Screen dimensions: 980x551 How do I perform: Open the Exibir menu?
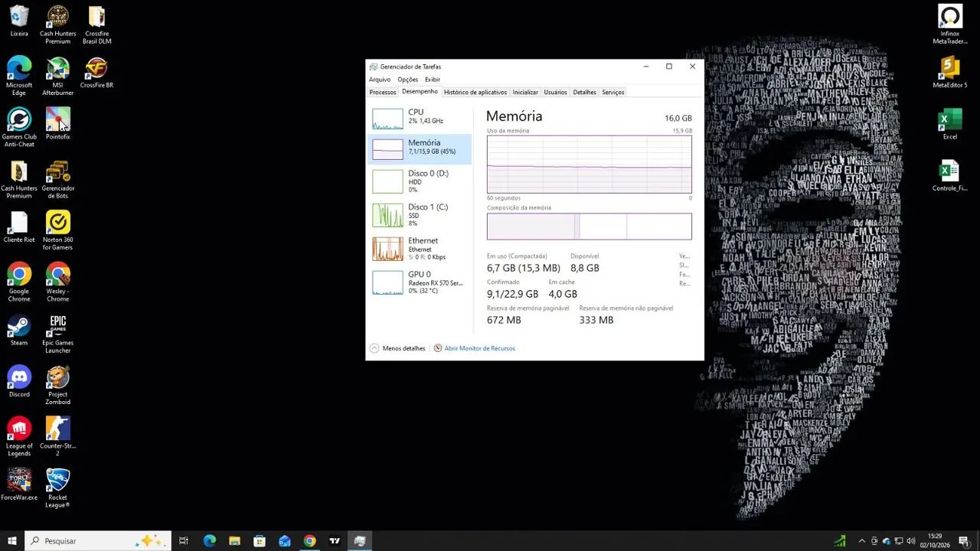point(433,80)
